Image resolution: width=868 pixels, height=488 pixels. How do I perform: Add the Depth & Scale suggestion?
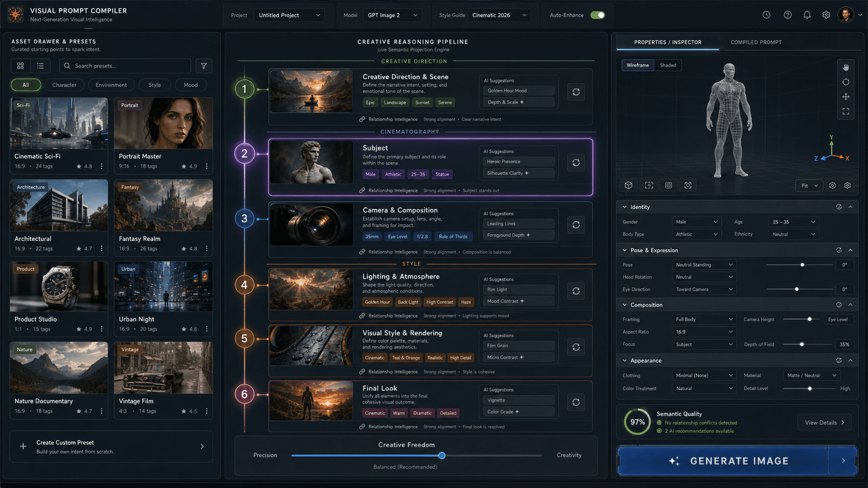click(519, 102)
